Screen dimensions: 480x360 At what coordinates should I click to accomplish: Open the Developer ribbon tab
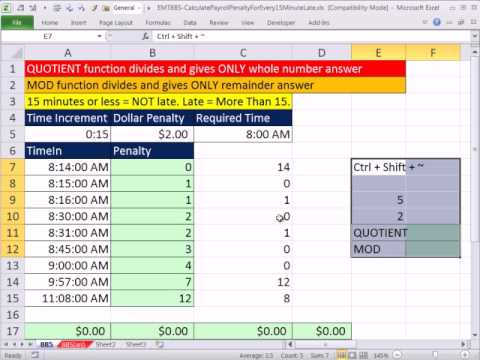coord(281,23)
